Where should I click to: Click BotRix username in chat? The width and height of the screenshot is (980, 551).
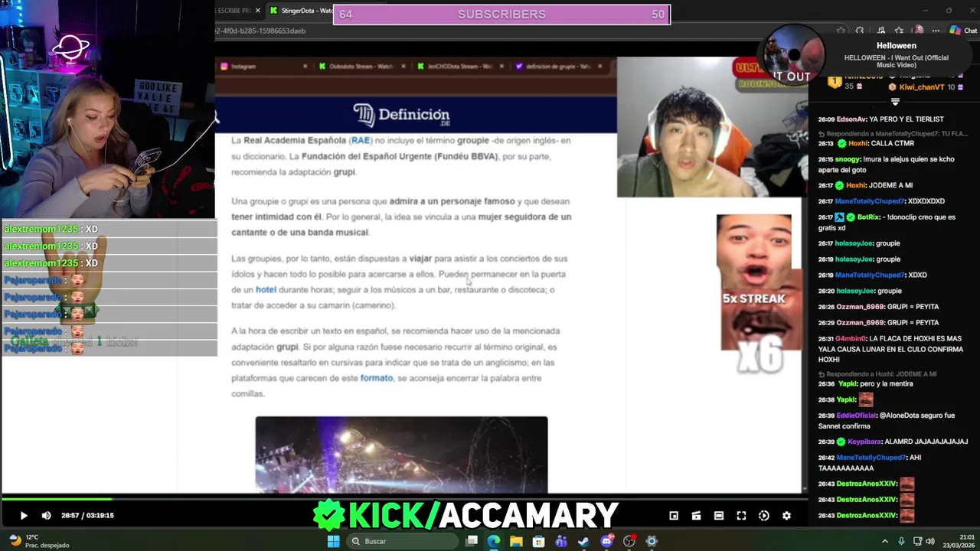coord(868,217)
